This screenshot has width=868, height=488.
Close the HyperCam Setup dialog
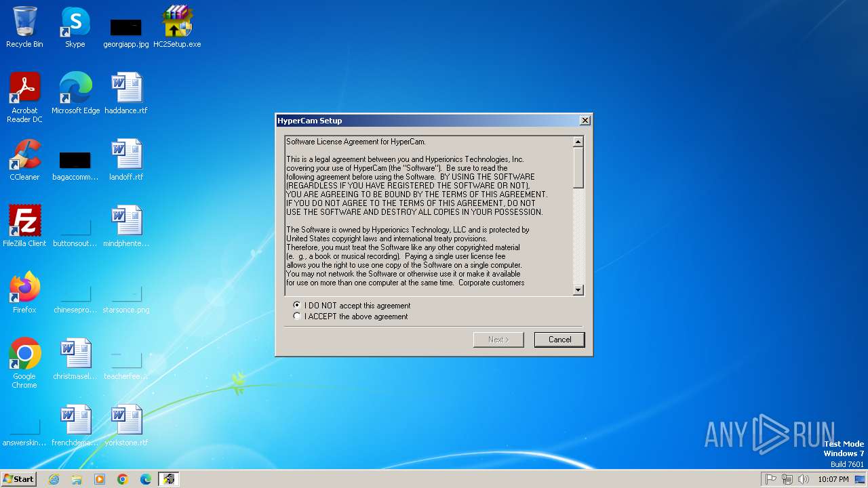click(585, 121)
